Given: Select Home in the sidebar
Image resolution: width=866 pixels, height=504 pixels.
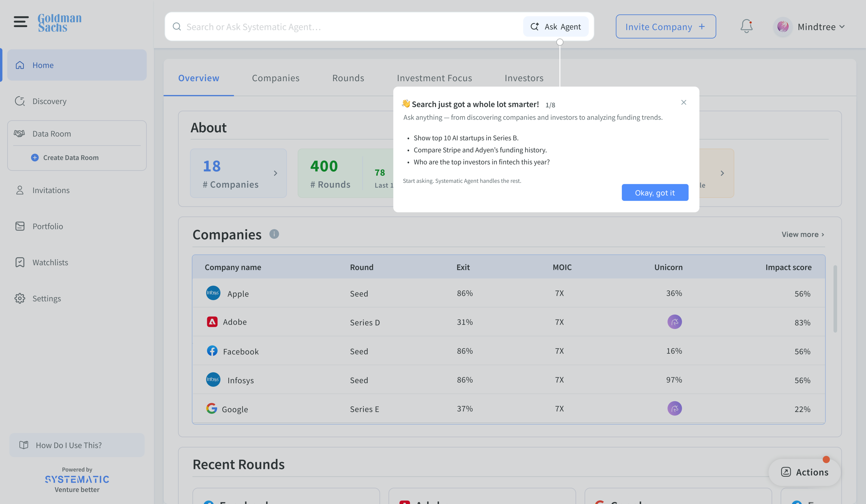Looking at the screenshot, I should pos(77,65).
